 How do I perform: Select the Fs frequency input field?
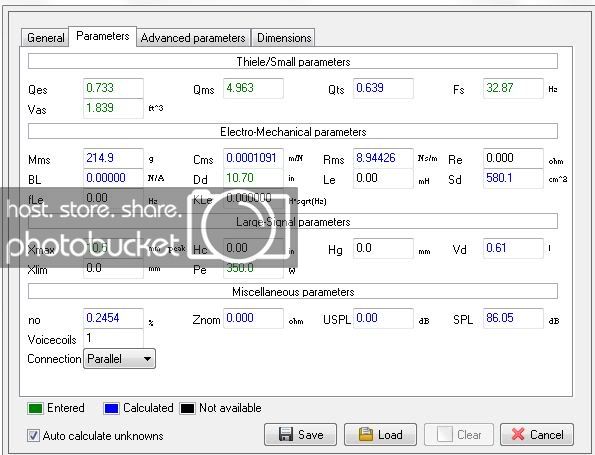click(513, 88)
